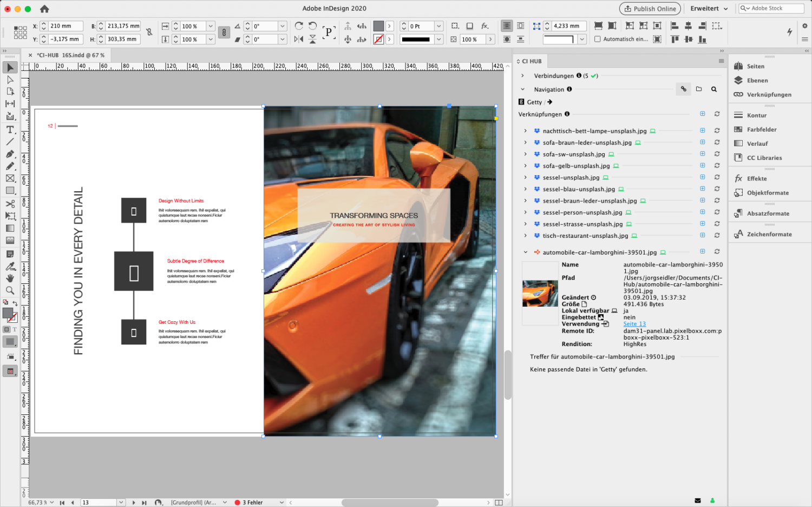Toggle constrain proportions chain for scaling
The image size is (812, 507).
(224, 32)
